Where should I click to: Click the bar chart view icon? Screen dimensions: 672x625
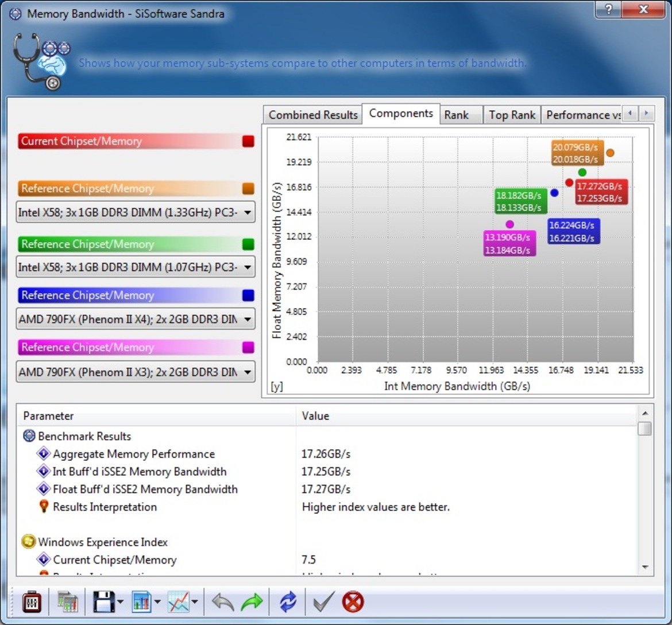pyautogui.click(x=141, y=602)
